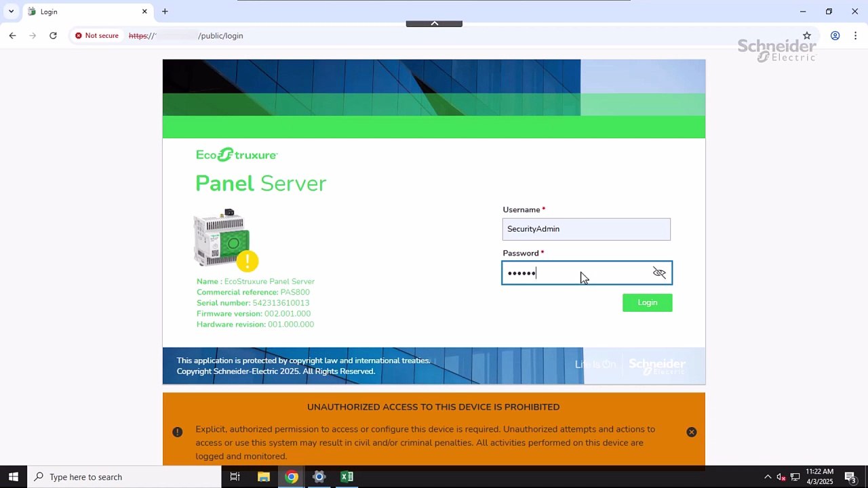Screen dimensions: 868x488
Task: Switch to Chrome in the taskbar
Action: click(x=292, y=476)
